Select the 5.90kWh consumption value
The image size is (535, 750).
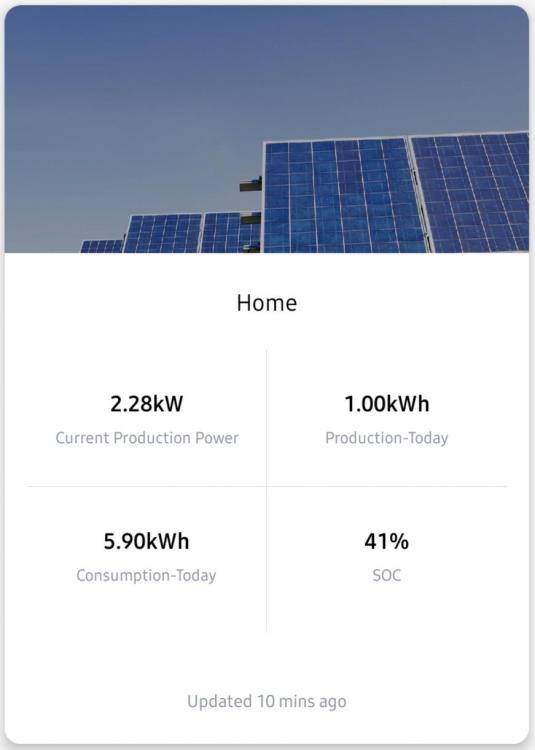click(x=146, y=541)
